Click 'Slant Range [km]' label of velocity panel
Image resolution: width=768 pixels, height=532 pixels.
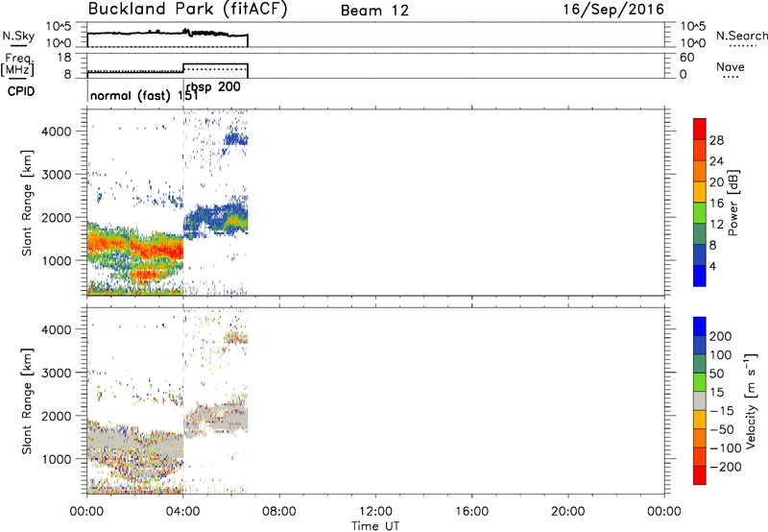tap(27, 400)
